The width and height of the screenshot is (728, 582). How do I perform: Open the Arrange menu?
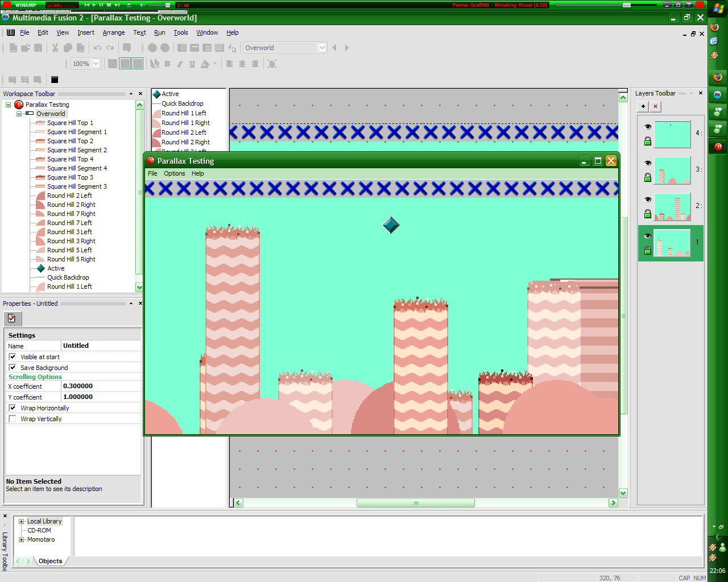113,32
